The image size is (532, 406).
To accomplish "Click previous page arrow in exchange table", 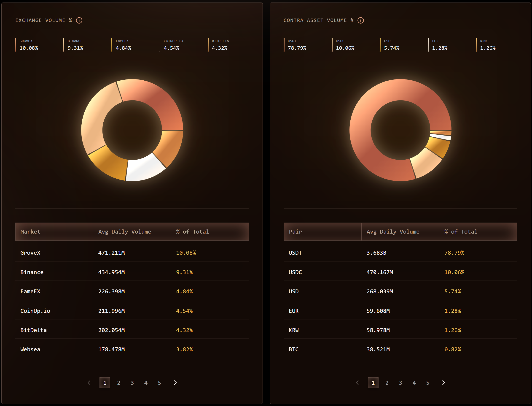I will 89,383.
